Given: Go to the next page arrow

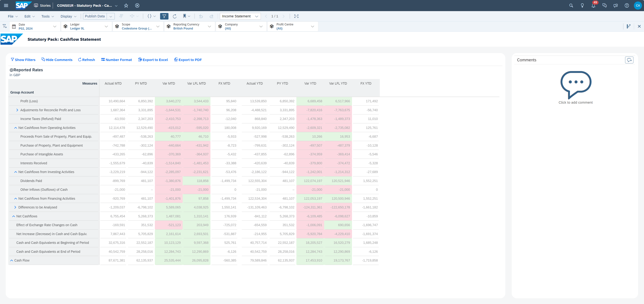Looking at the screenshot, I should (284, 16).
